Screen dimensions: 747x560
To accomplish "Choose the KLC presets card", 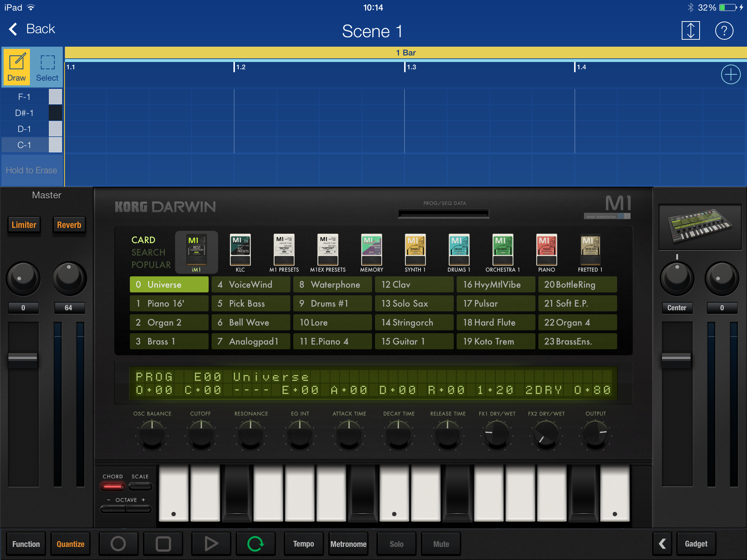I will (240, 253).
